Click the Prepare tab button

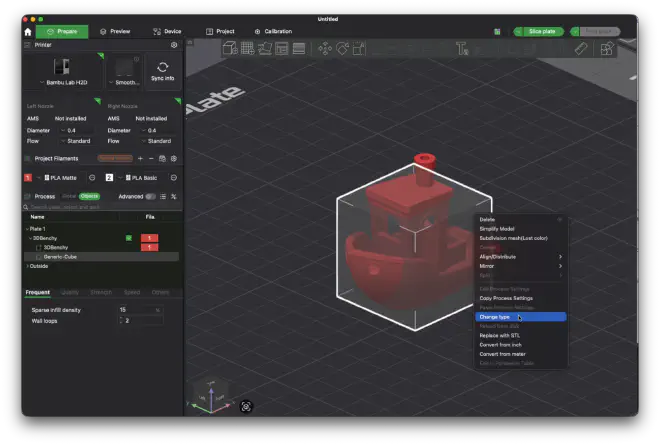pos(62,32)
